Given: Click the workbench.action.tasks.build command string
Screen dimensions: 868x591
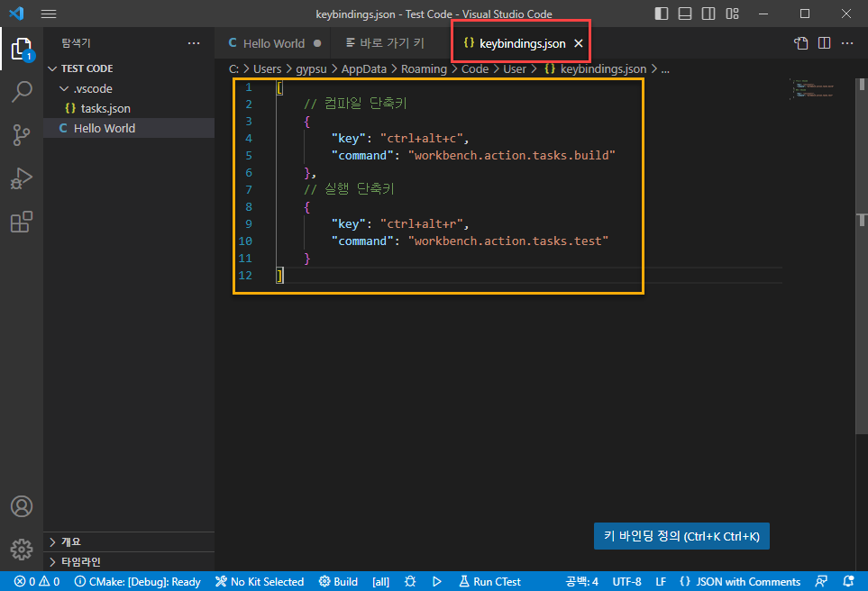Looking at the screenshot, I should click(x=511, y=156).
